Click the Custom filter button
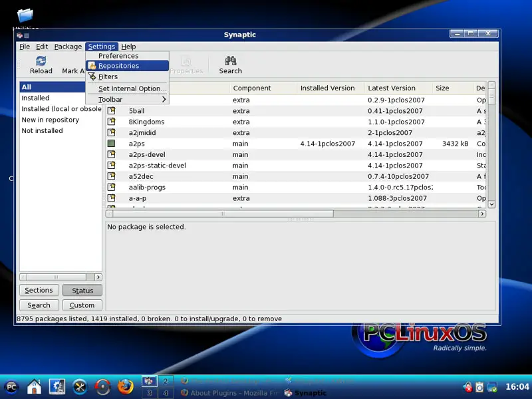The image size is (532, 399). click(x=82, y=305)
